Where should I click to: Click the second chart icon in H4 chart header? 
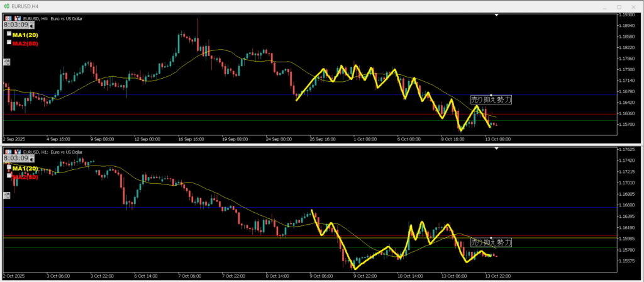point(16,18)
